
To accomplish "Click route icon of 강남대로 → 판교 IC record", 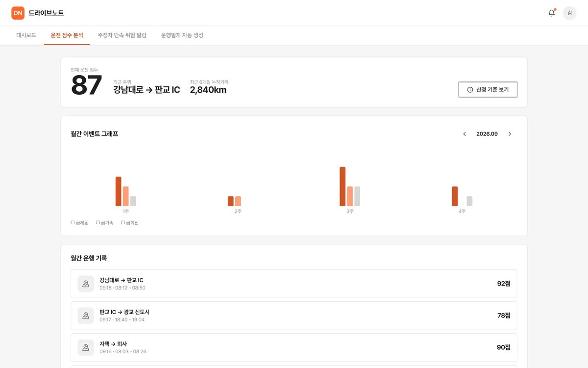I will pos(86,284).
